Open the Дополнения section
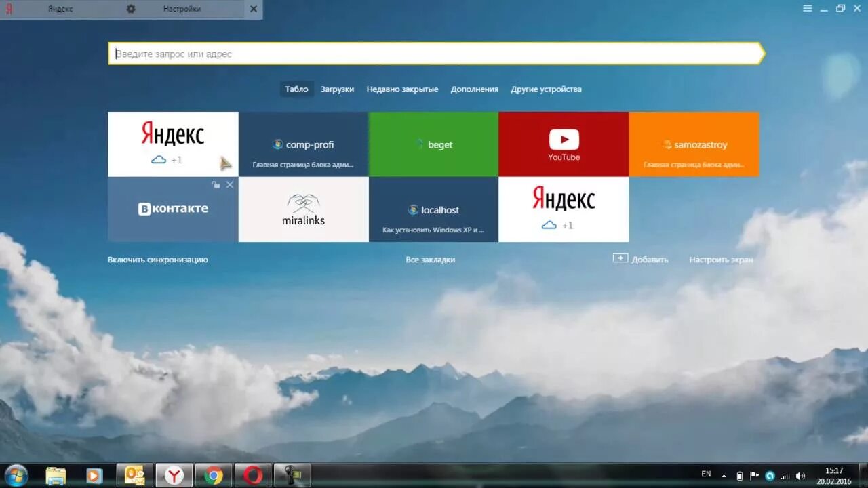The height and width of the screenshot is (488, 868). click(x=475, y=89)
